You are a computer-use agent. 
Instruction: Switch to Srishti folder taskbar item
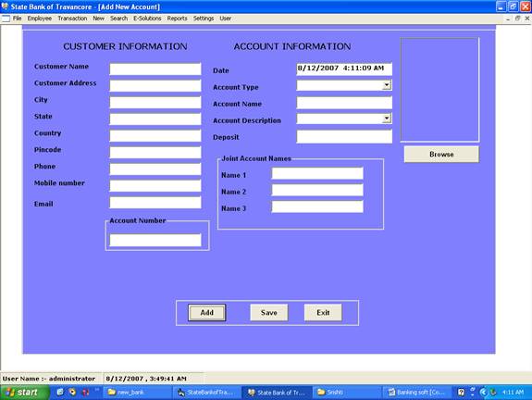pyautogui.click(x=346, y=393)
